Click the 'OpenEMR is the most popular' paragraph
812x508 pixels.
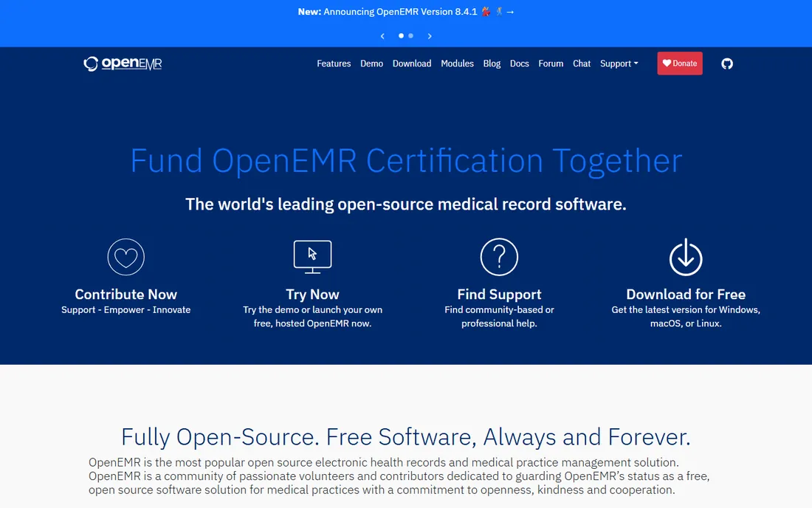click(x=399, y=476)
